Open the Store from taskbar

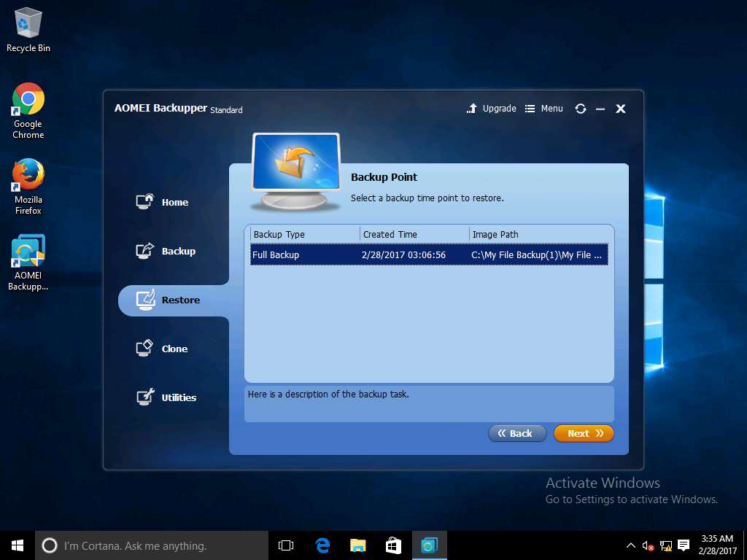click(393, 545)
